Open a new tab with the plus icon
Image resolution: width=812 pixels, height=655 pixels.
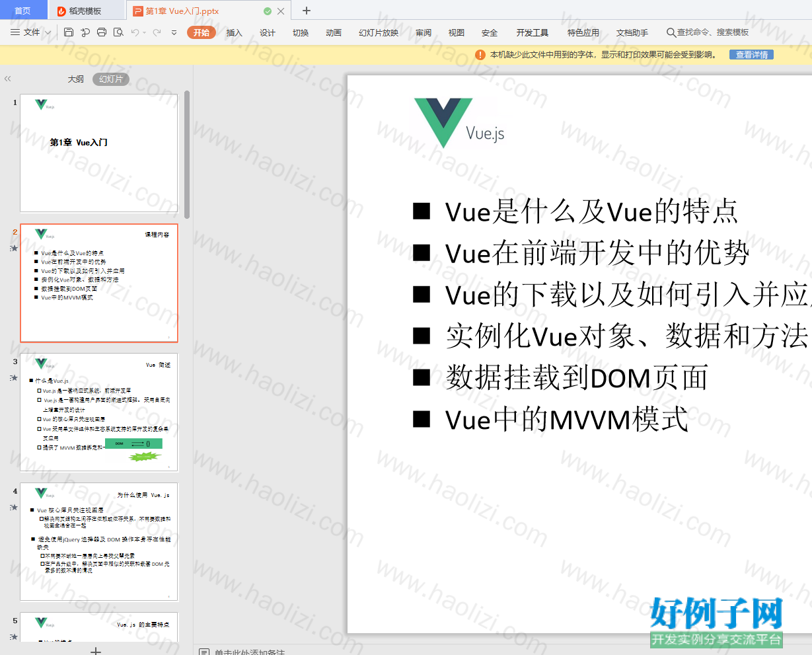click(x=307, y=11)
